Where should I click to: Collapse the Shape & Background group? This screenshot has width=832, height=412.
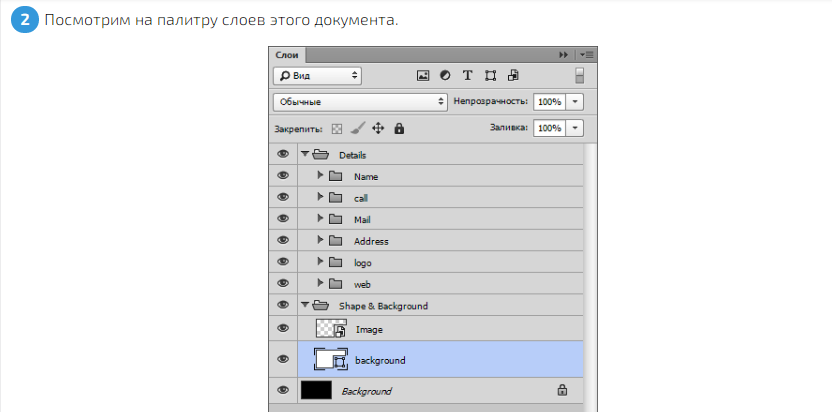tap(305, 305)
